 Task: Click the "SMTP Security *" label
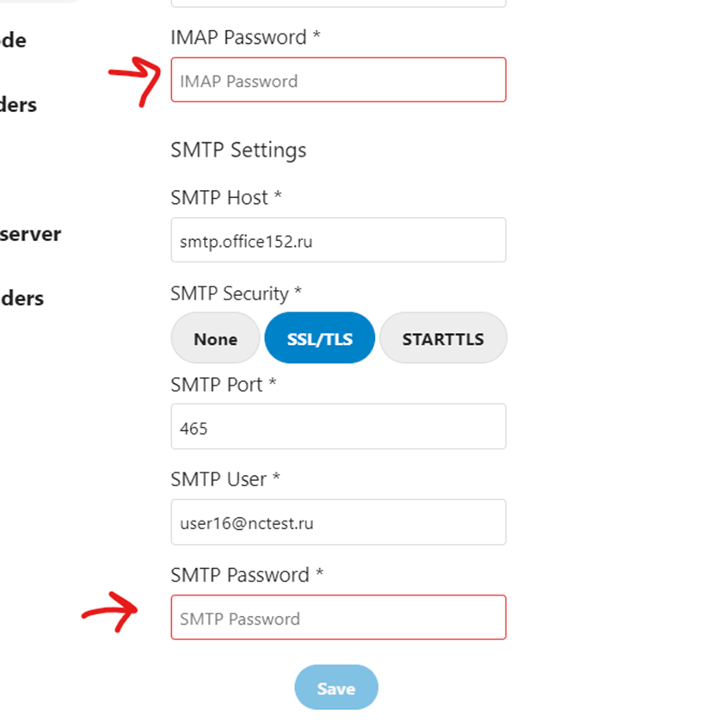tap(236, 293)
